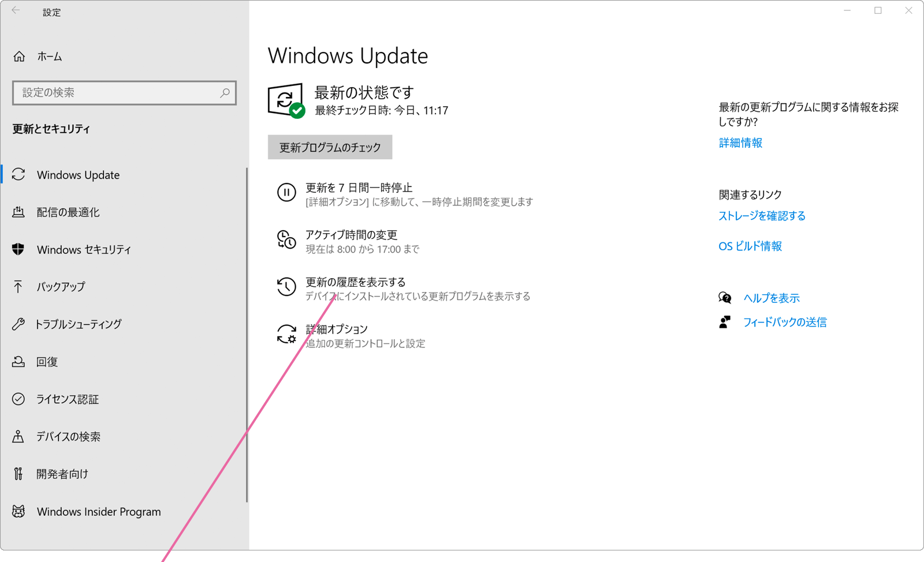Close the Settings window
The width and height of the screenshot is (924, 562).
tap(908, 10)
